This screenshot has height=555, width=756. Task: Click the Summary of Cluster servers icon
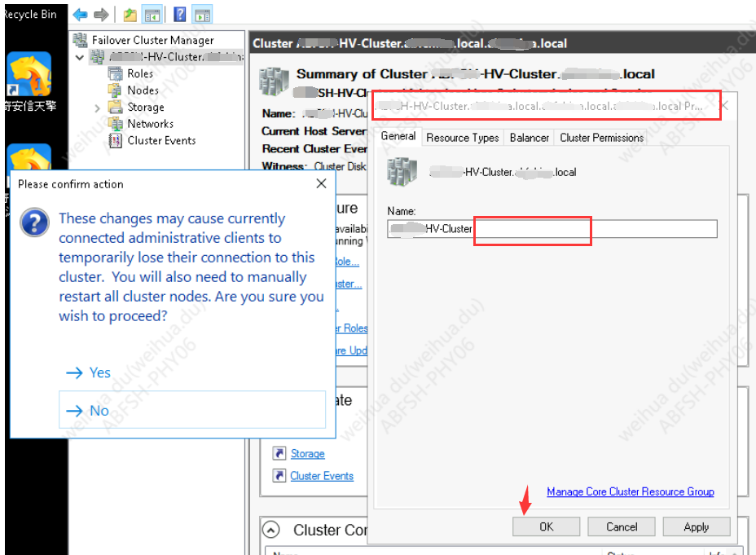274,81
